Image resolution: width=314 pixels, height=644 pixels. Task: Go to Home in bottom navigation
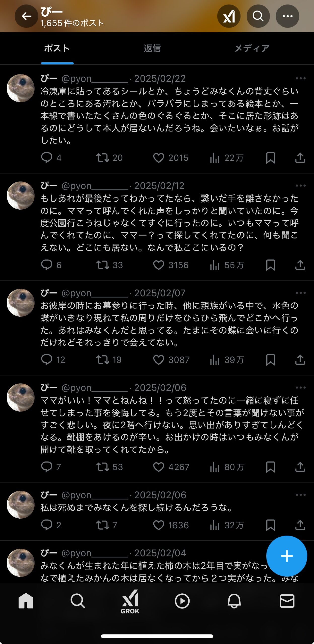coord(26,601)
